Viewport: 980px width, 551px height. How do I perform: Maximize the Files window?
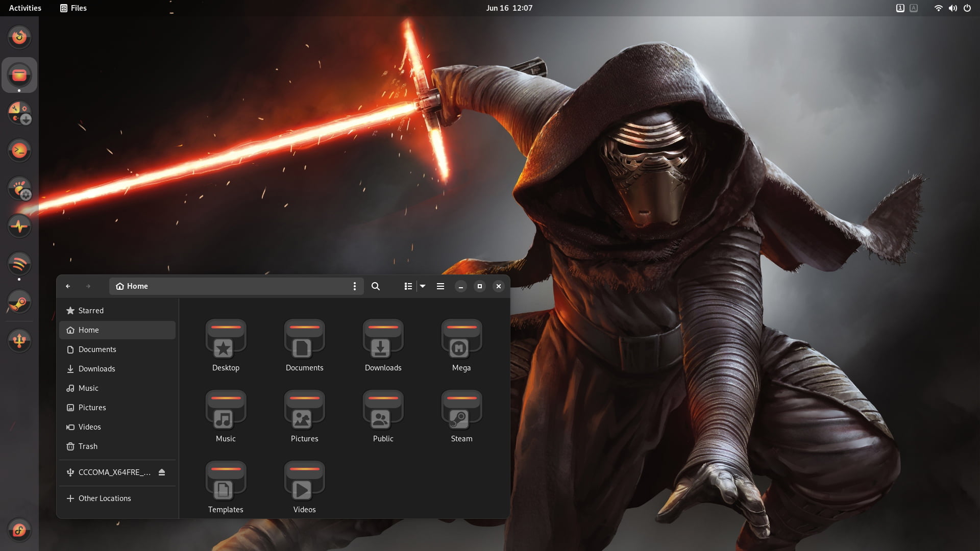[480, 286]
